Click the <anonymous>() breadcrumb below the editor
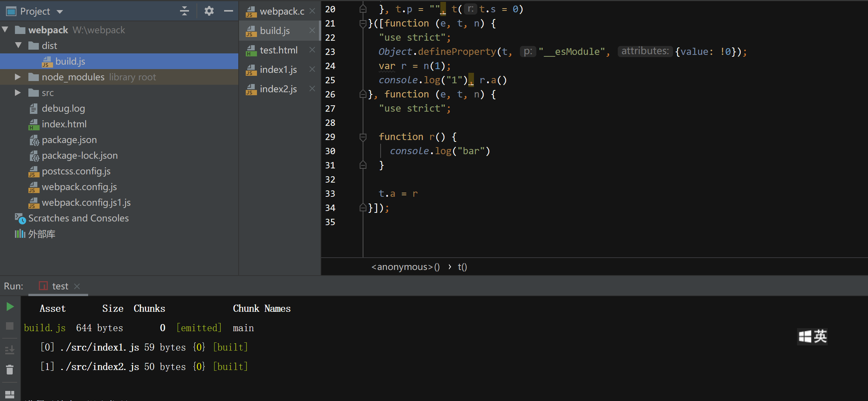 (406, 267)
